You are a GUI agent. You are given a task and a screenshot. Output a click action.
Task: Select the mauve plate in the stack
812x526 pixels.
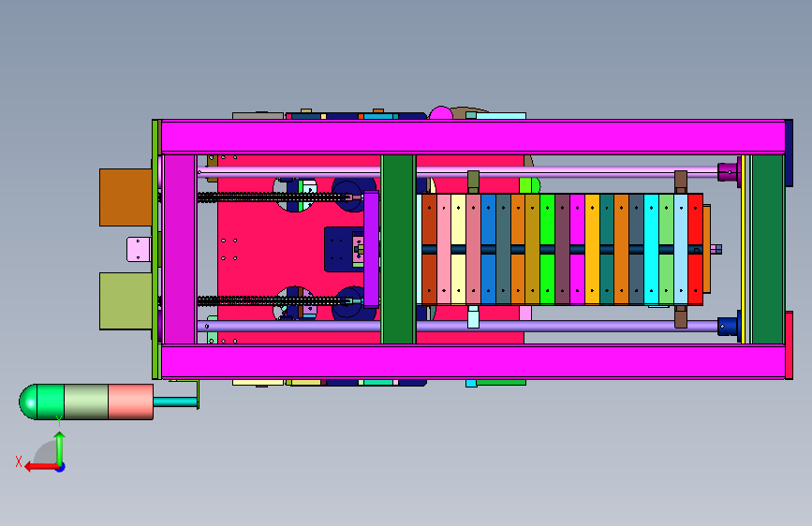point(562,249)
